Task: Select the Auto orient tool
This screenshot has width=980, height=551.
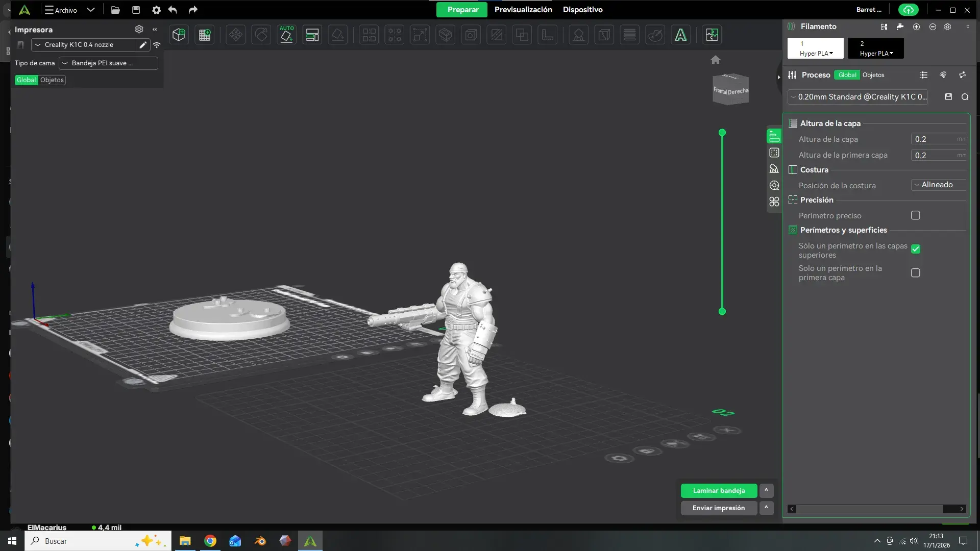Action: [x=286, y=35]
